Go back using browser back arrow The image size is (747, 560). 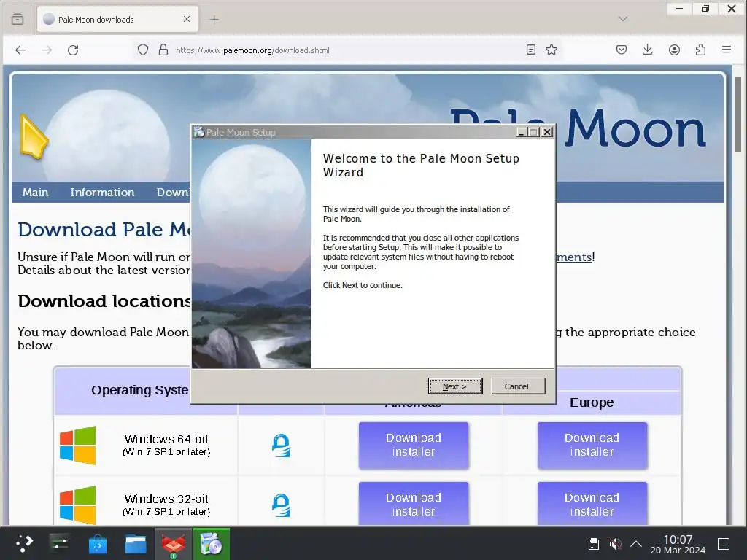click(20, 50)
